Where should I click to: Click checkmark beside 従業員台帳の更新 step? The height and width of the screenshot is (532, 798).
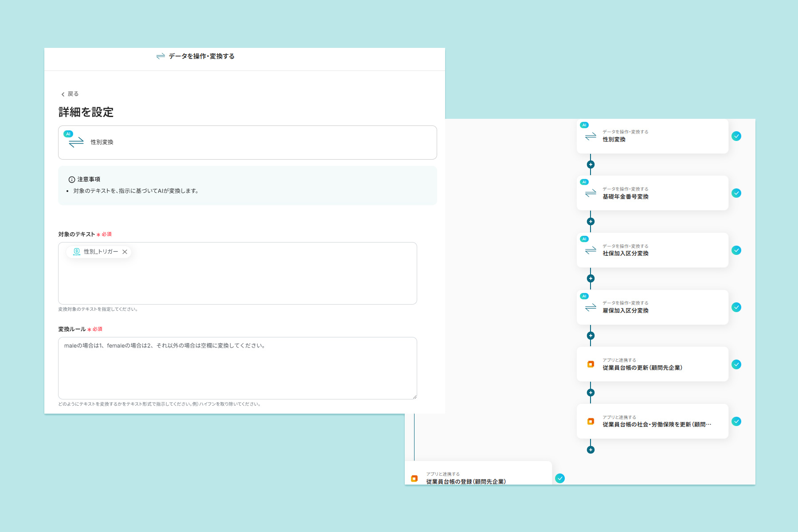coord(736,364)
